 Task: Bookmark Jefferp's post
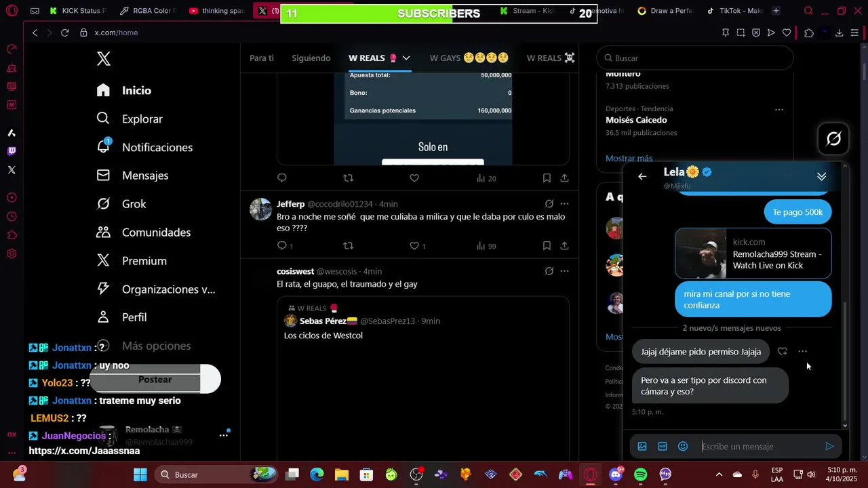(x=547, y=246)
